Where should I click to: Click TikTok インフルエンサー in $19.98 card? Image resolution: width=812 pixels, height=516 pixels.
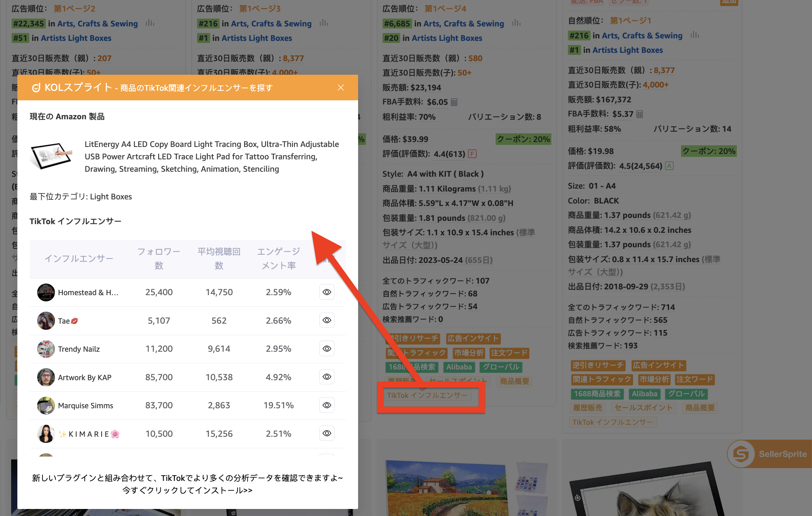click(613, 422)
